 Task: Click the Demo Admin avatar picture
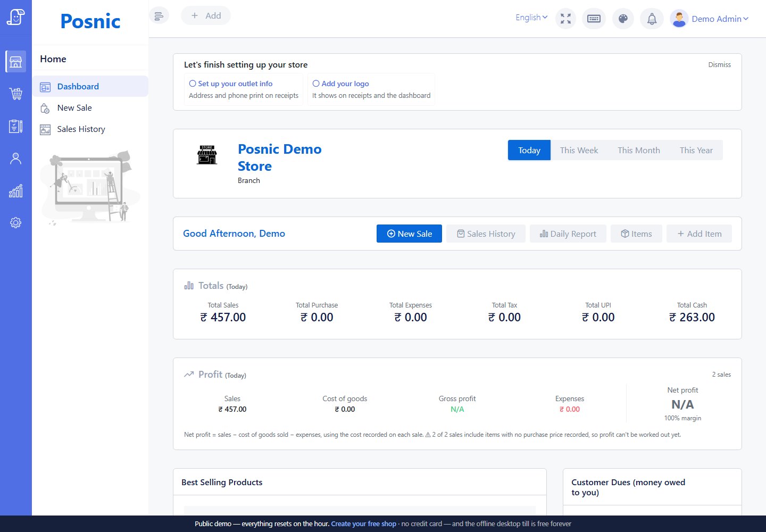pos(679,19)
